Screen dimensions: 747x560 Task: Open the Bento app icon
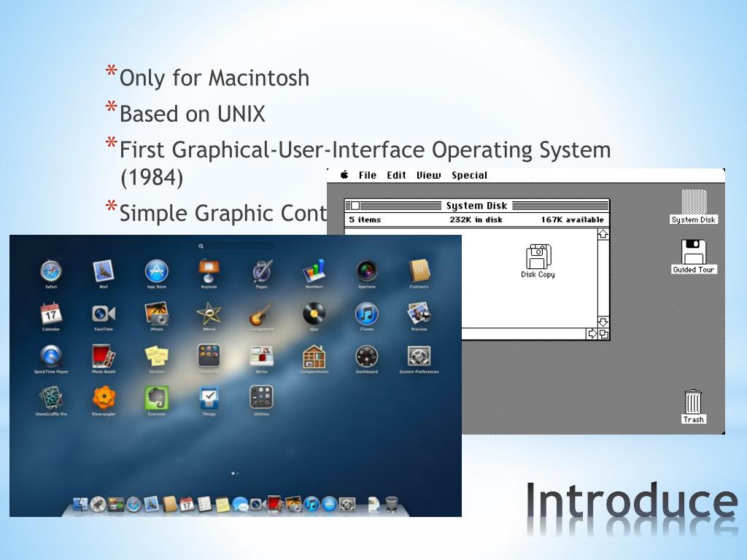[x=262, y=356]
